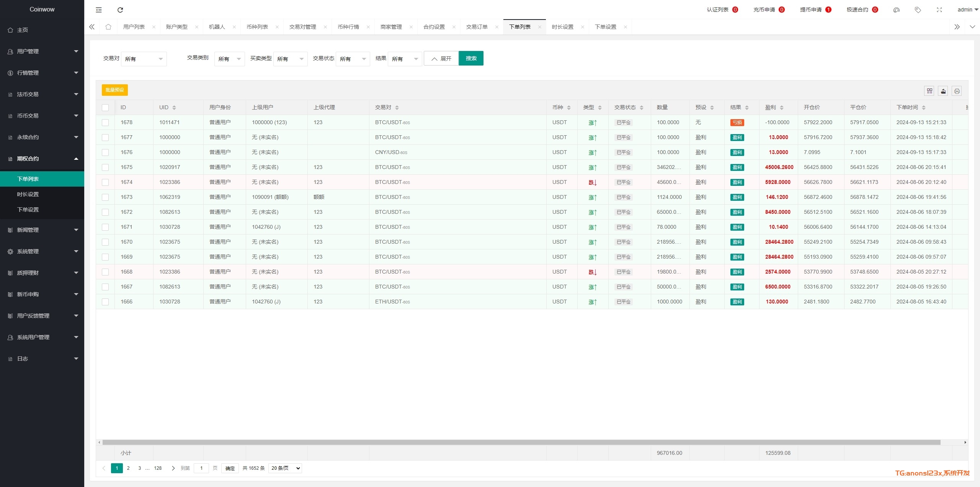Open the 认证列表 notification link
This screenshot has width=980, height=487.
click(722, 10)
